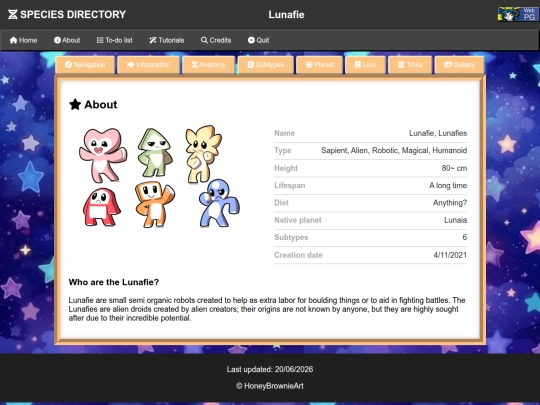Click the 'Native planet' row label
540x405 pixels.
[x=298, y=220]
